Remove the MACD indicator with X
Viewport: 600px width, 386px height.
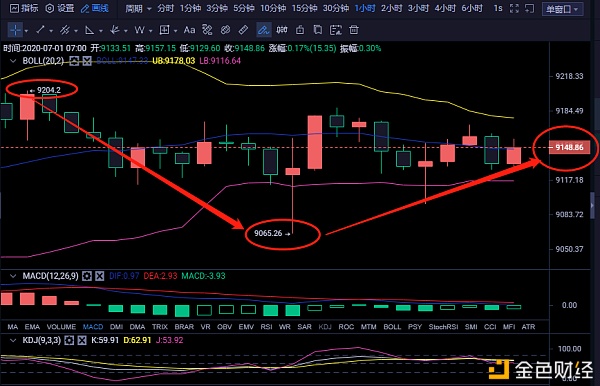(x=99, y=276)
